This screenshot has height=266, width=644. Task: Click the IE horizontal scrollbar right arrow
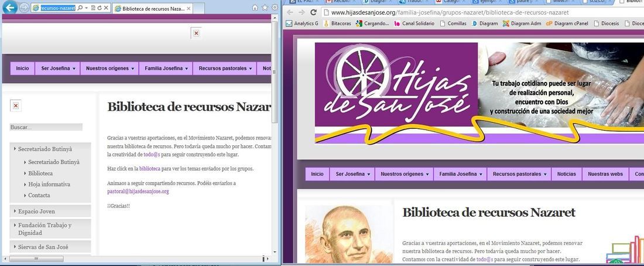coord(268,258)
